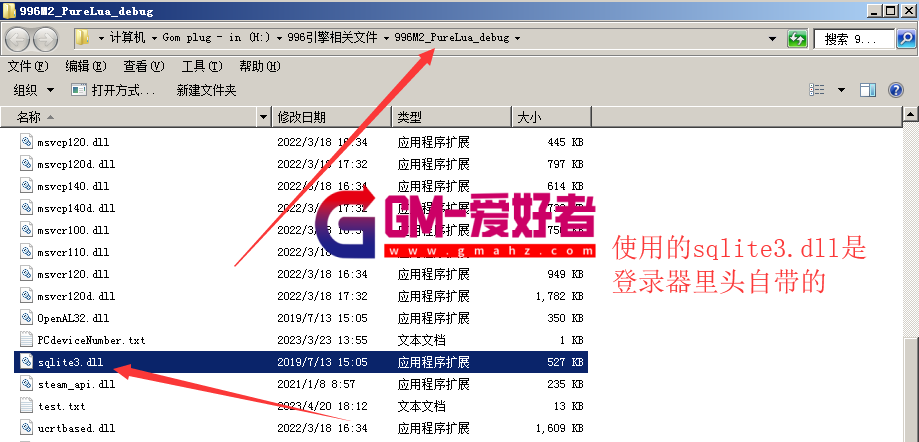Sort by the 大小 column header
This screenshot has width=919, height=442.
coord(552,117)
